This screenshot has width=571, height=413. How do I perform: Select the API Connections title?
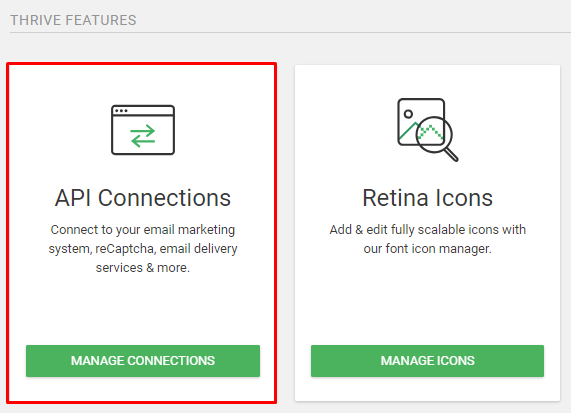click(x=143, y=198)
